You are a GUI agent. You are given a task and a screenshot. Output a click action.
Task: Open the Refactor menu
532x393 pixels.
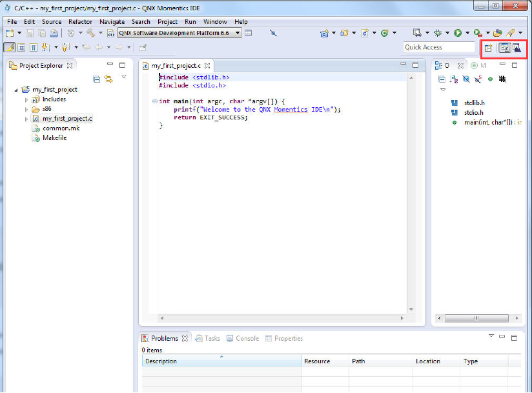point(80,22)
